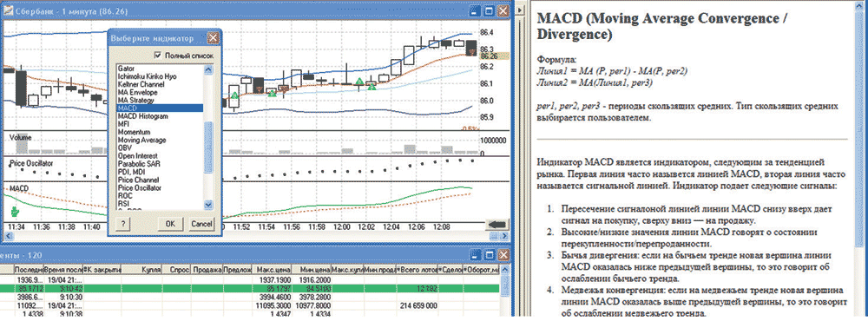Image resolution: width=868 pixels, height=321 pixels.
Task: Toggle the Полный список checkbox
Action: pyautogui.click(x=158, y=56)
